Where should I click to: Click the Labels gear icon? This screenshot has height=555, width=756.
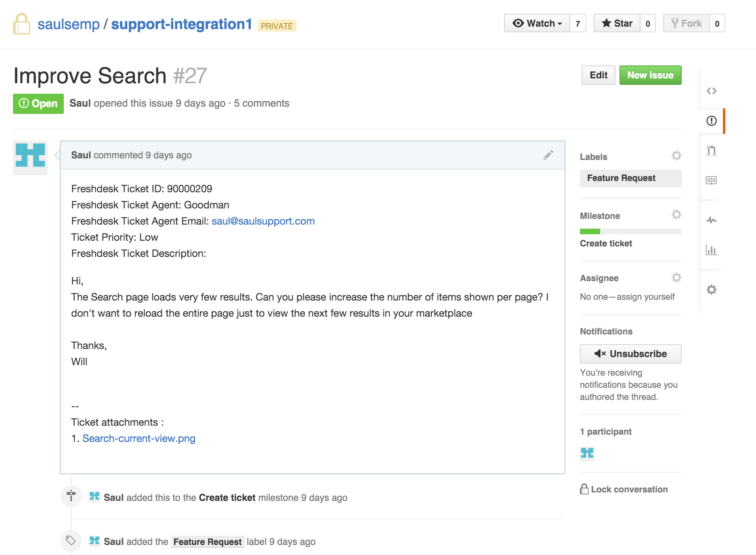coord(676,156)
